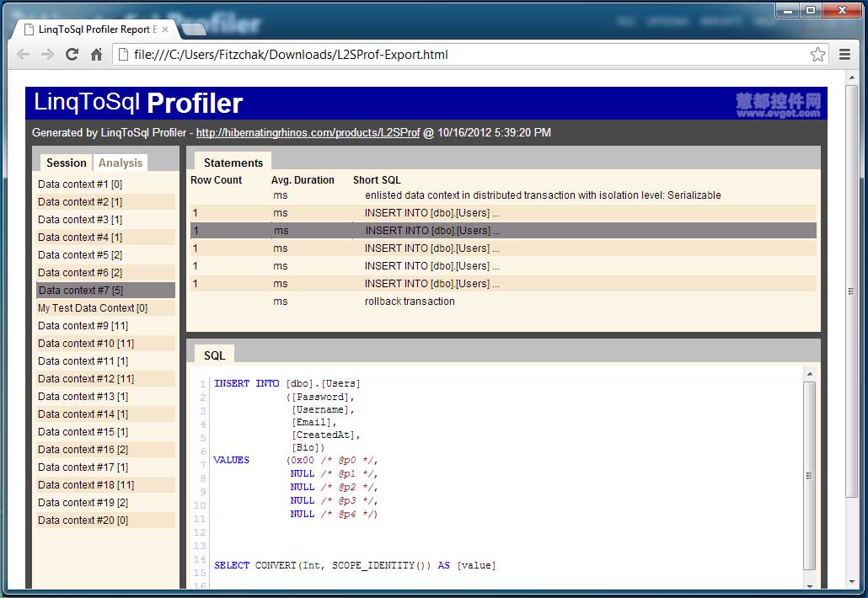
Task: Reload the profiler report page
Action: click(x=72, y=54)
